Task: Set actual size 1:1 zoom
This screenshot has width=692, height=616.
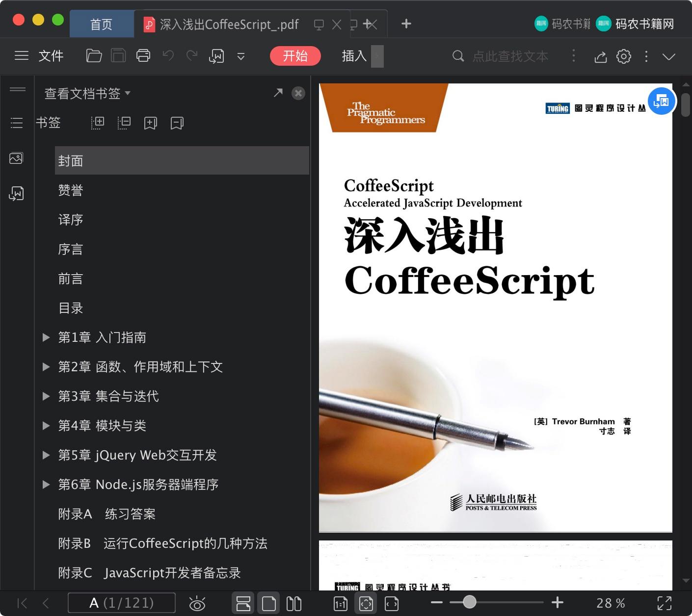Action: point(341,604)
